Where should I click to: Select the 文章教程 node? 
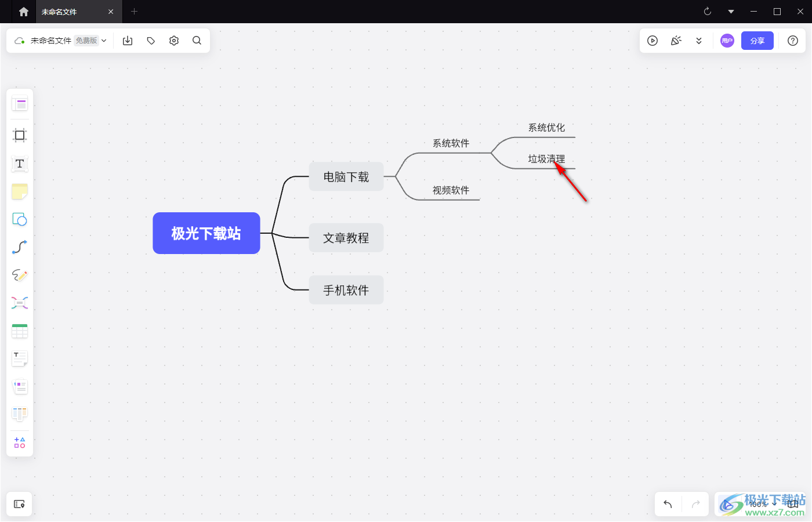(346, 238)
